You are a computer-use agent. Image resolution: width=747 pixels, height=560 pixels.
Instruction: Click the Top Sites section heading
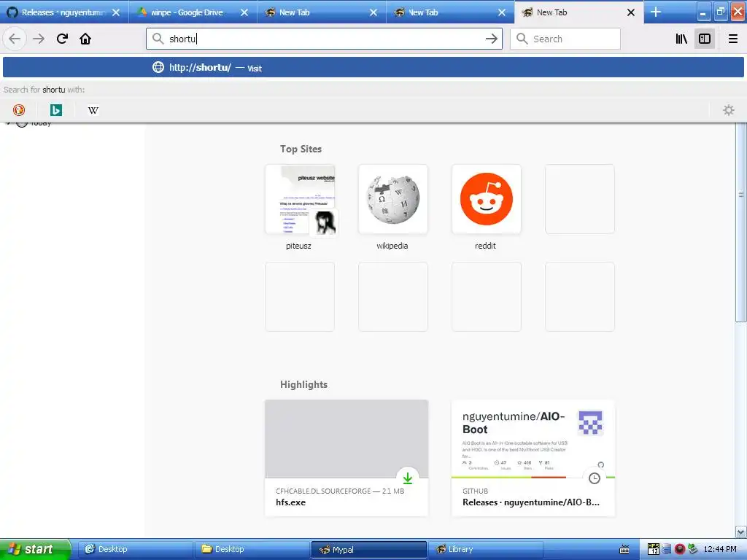[x=301, y=149]
